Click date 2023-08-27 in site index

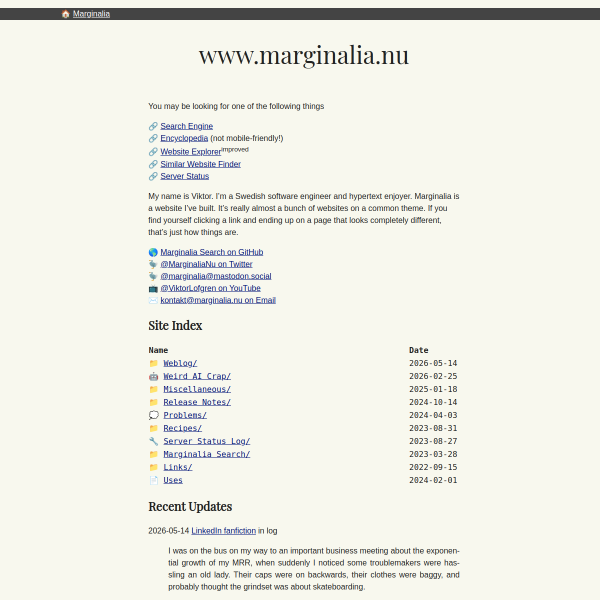[433, 441]
